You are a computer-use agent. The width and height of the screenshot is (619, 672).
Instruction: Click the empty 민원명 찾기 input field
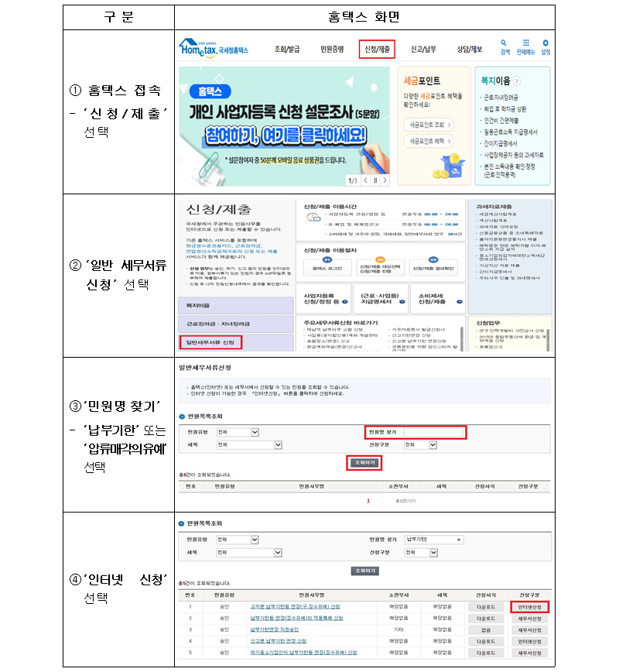coord(434,432)
